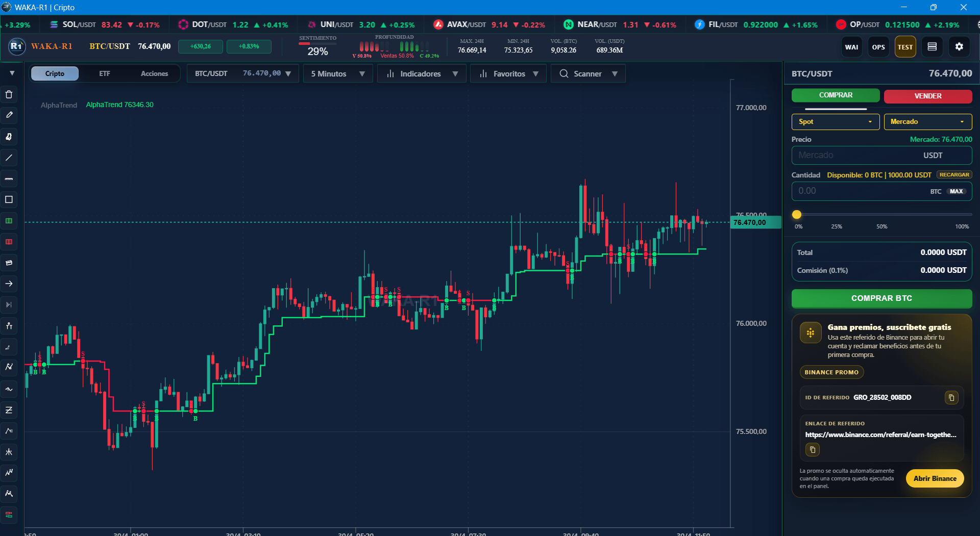Click the Abrir Binance button
980x536 pixels.
[x=935, y=478]
